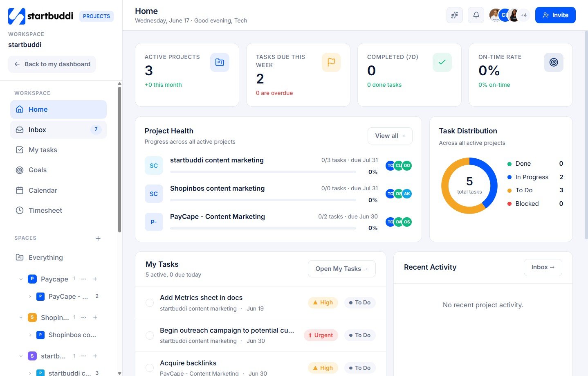The width and height of the screenshot is (588, 376).
Task: Open To Do status of outreach campaign task
Action: click(359, 335)
